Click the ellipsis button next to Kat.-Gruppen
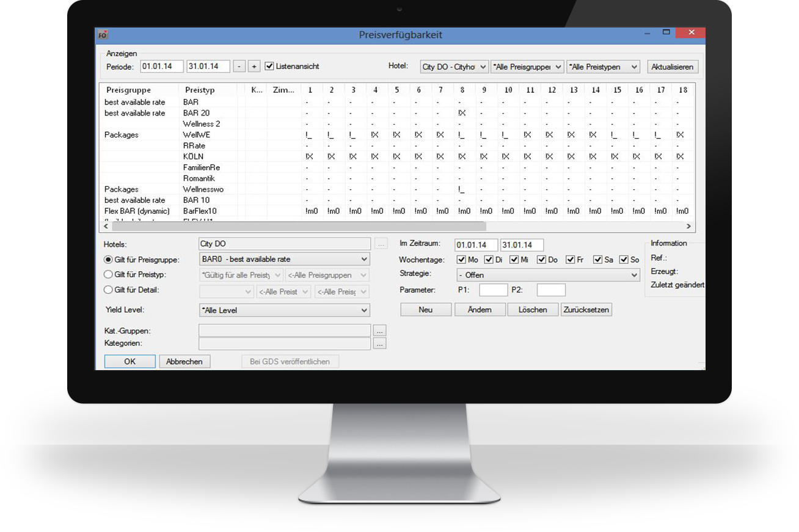 point(379,330)
